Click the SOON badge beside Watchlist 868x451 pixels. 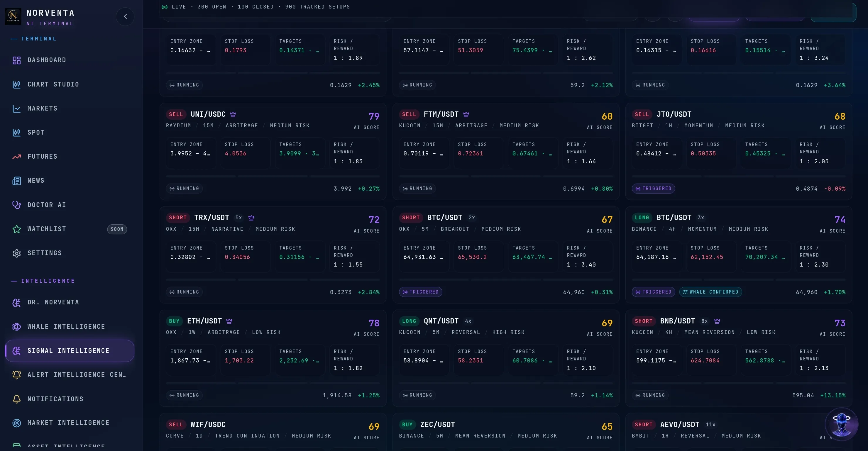pos(117,229)
